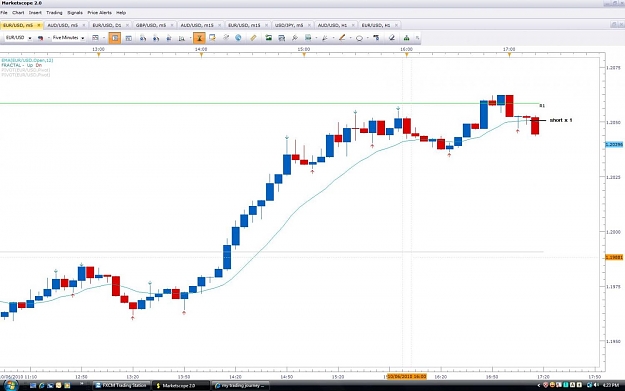Image resolution: width=625 pixels, height=391 pixels.
Task: Open the Signals menu
Action: (x=75, y=13)
